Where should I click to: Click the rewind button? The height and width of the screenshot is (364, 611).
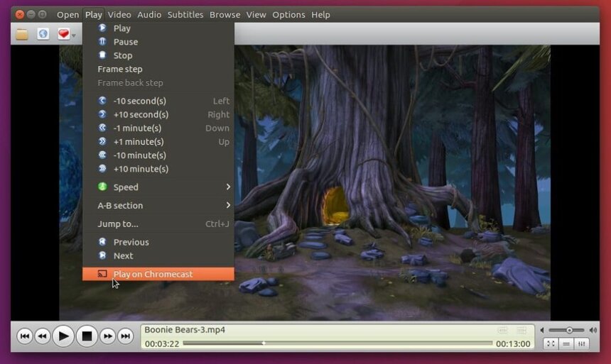tap(42, 336)
